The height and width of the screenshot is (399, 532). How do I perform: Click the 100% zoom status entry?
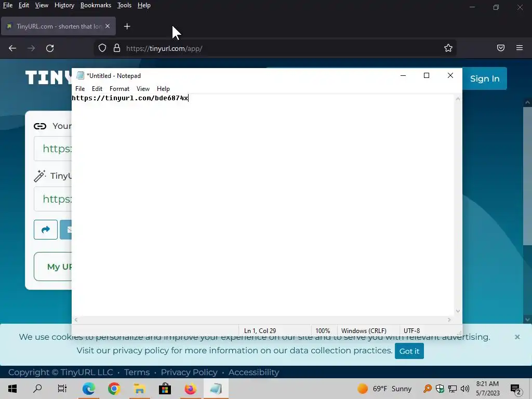[323, 330]
